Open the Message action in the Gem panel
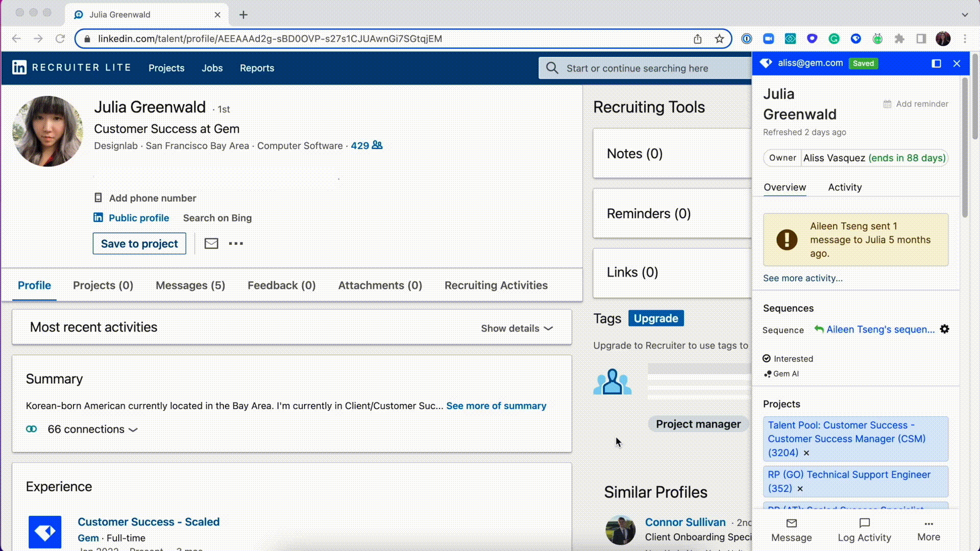 click(791, 530)
